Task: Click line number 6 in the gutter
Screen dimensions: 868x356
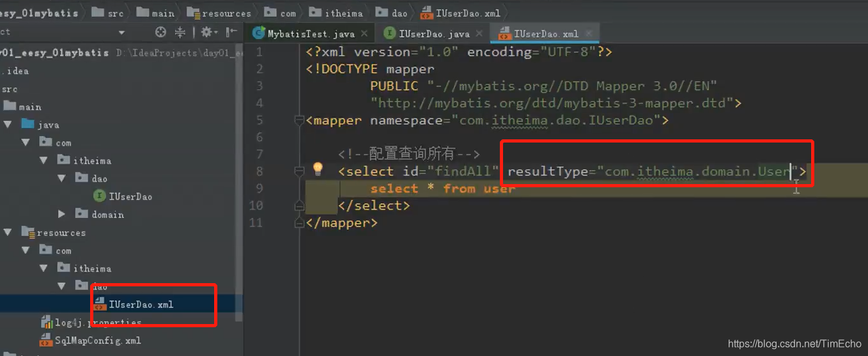Action: [x=259, y=137]
